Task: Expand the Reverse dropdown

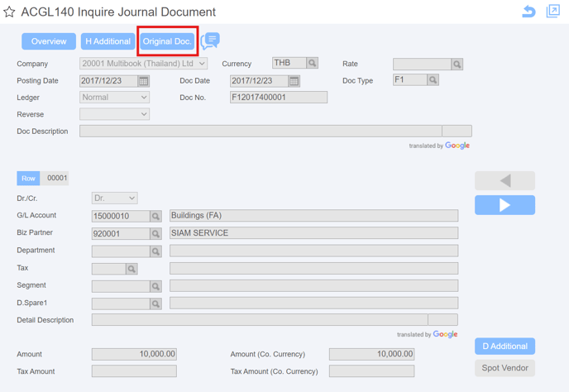Action: [x=114, y=114]
